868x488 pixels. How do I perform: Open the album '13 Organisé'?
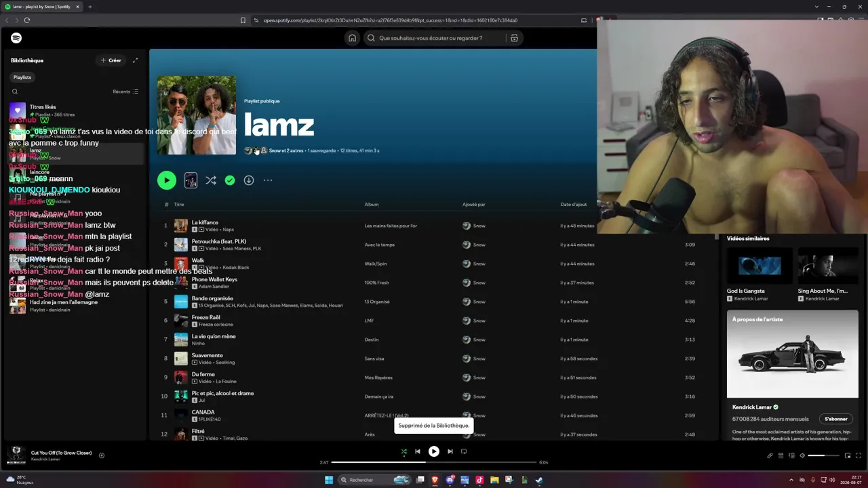point(377,302)
